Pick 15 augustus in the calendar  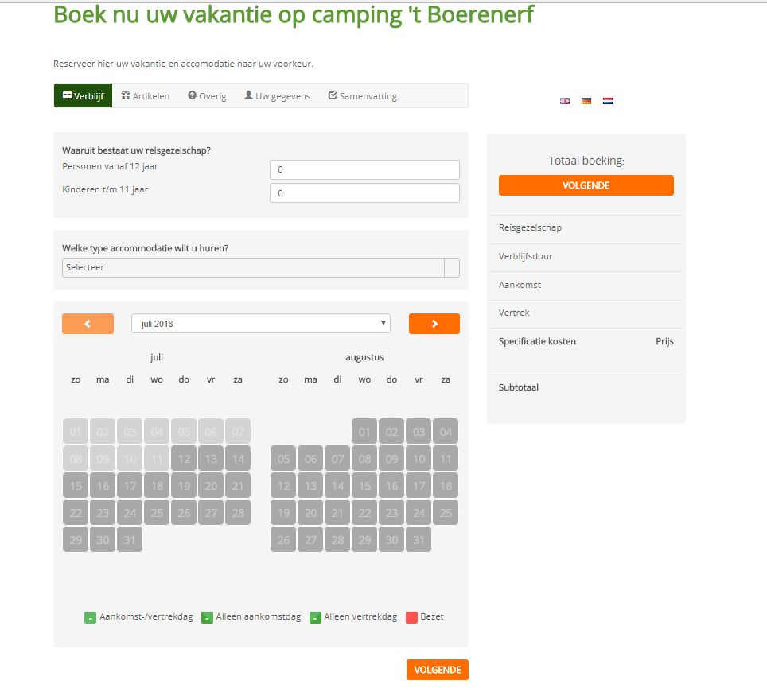point(364,486)
